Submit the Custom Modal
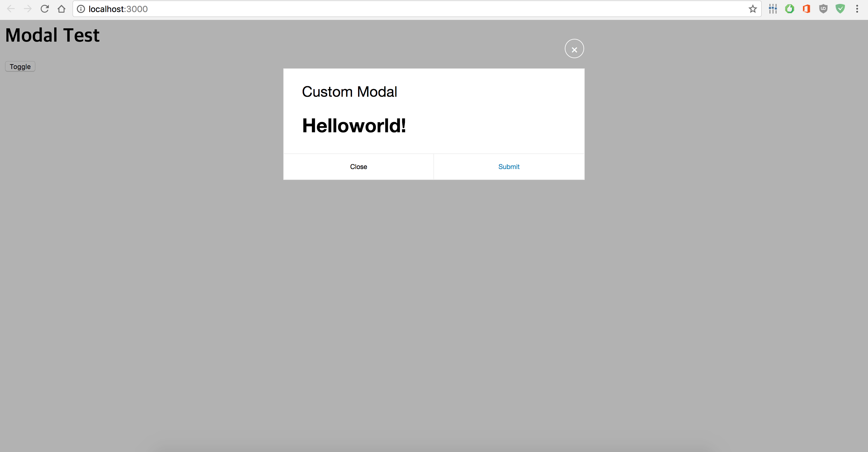 click(x=509, y=167)
